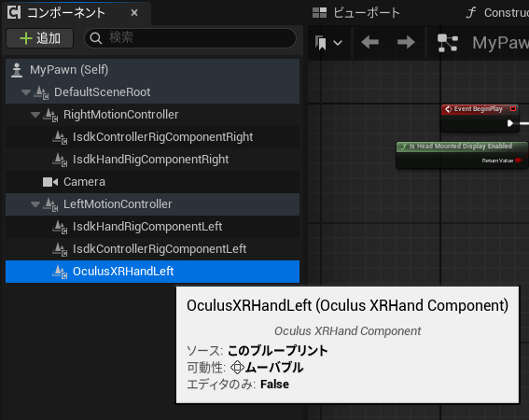Image resolution: width=529 pixels, height=420 pixels.
Task: Select the Camera component
Action: (152, 182)
